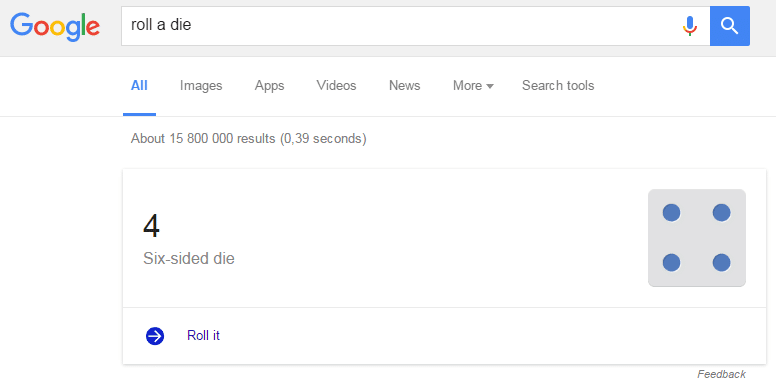The image size is (776, 392).
Task: Switch to the Apps tab
Action: coord(269,86)
